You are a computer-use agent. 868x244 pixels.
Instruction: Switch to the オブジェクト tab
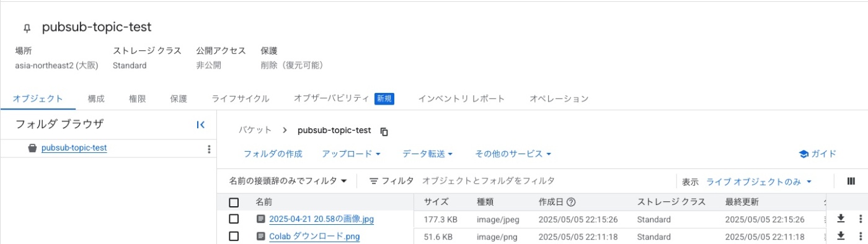[x=38, y=98]
